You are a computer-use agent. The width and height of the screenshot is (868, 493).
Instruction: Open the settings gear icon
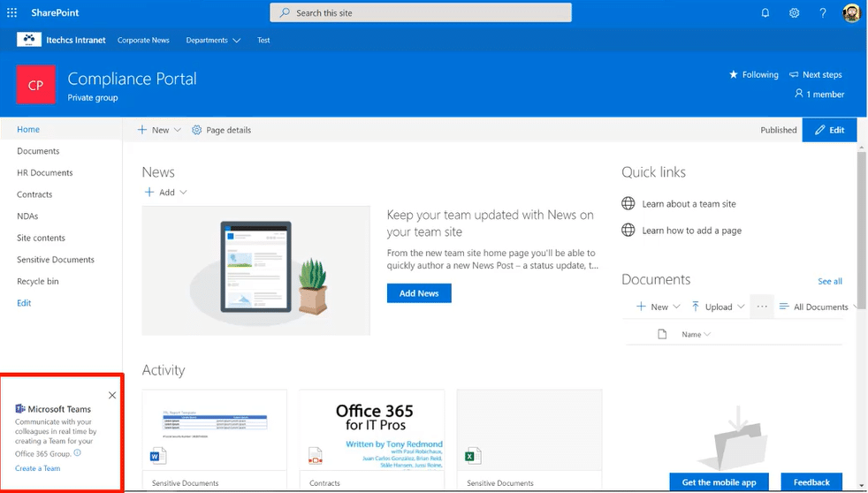pos(794,12)
